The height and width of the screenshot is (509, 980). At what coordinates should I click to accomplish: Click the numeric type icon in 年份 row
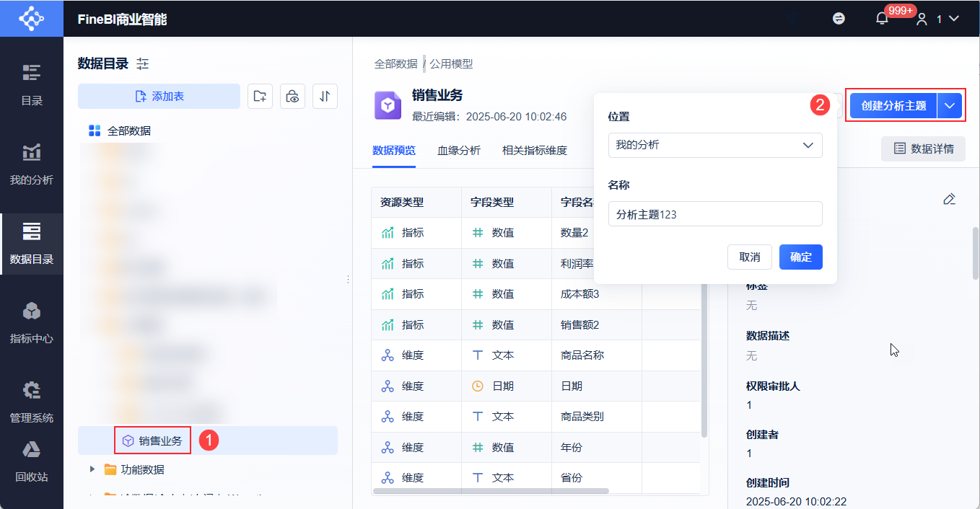(x=478, y=448)
